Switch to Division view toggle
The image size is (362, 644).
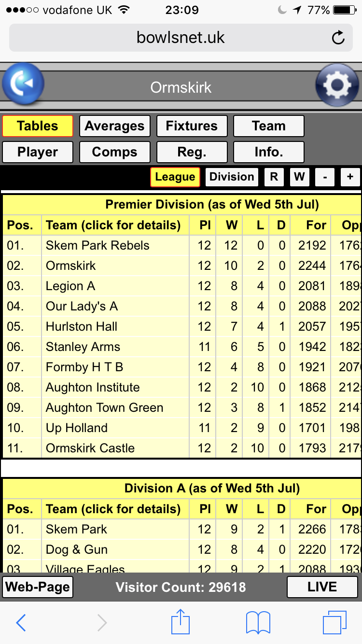coord(232,177)
